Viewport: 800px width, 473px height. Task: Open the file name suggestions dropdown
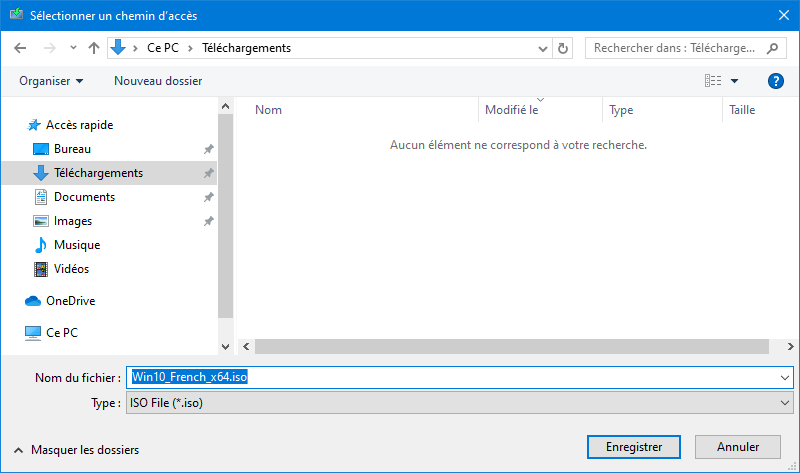[x=785, y=378]
